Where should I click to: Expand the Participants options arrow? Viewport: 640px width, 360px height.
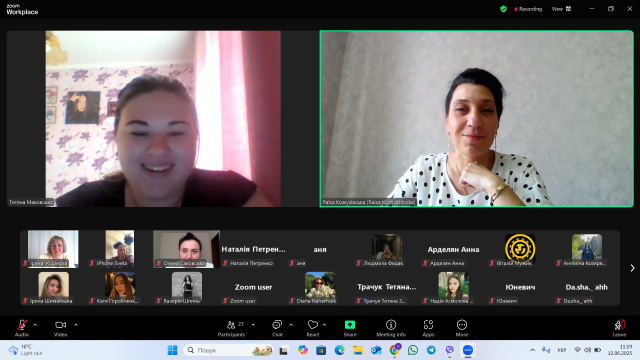pyautogui.click(x=253, y=325)
